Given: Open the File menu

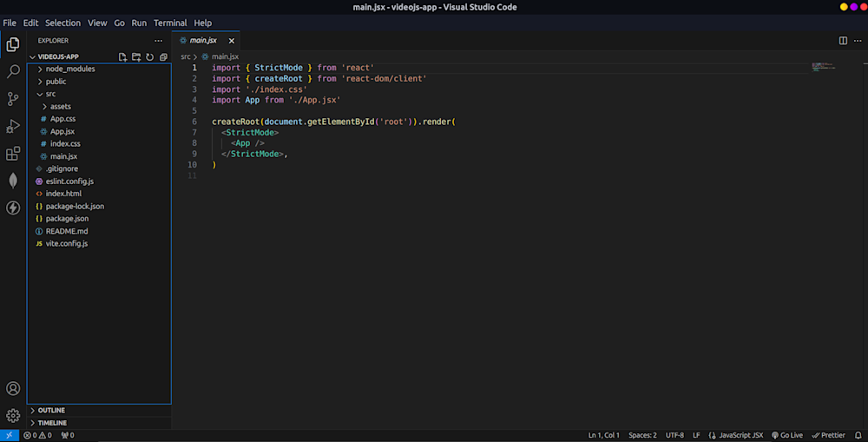Looking at the screenshot, I should [x=10, y=23].
